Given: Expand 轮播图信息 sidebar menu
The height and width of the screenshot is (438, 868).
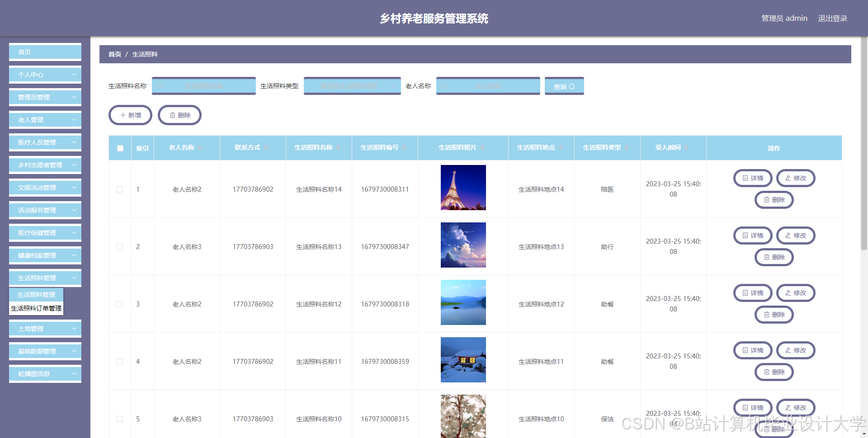Looking at the screenshot, I should 45,374.
